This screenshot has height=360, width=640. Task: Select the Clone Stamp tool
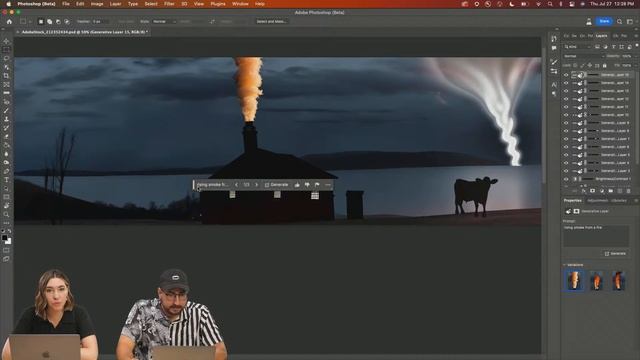[6, 119]
